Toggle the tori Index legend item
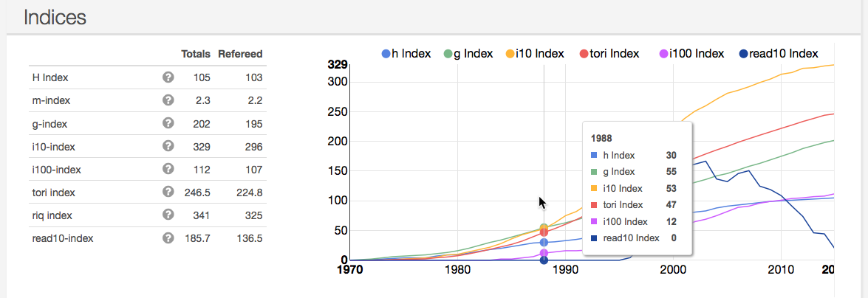868x298 pixels. (609, 53)
